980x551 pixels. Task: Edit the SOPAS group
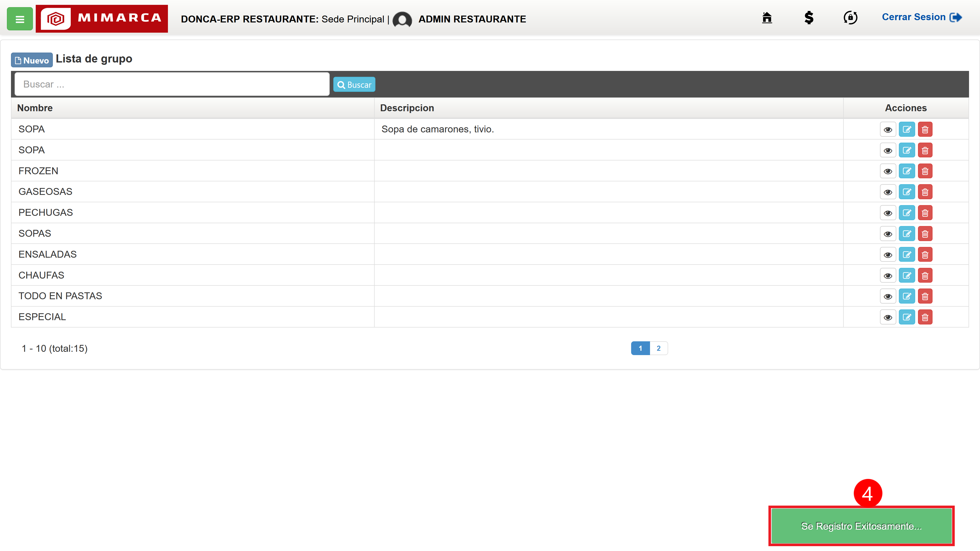906,234
